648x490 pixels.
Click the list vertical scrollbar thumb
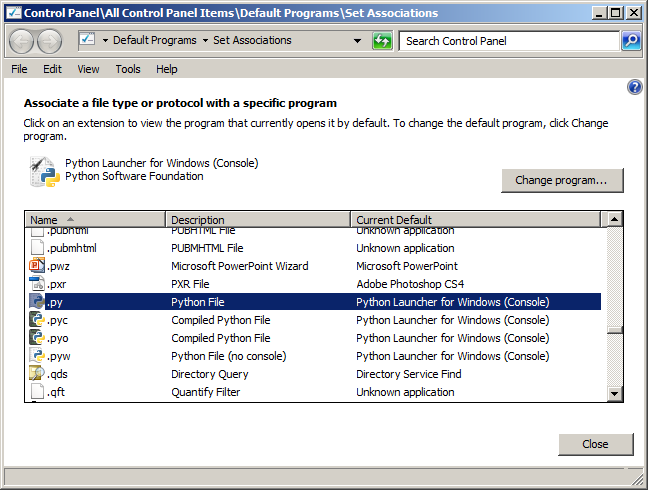point(615,330)
